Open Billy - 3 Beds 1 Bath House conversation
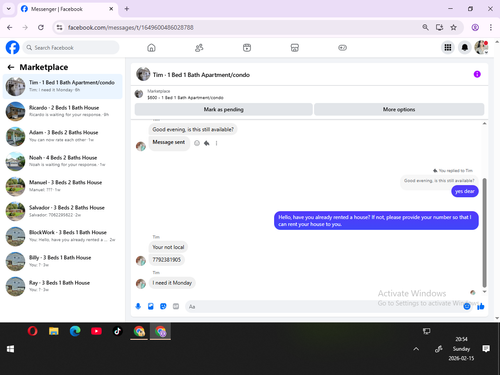This screenshot has width=500, height=375. click(x=63, y=261)
